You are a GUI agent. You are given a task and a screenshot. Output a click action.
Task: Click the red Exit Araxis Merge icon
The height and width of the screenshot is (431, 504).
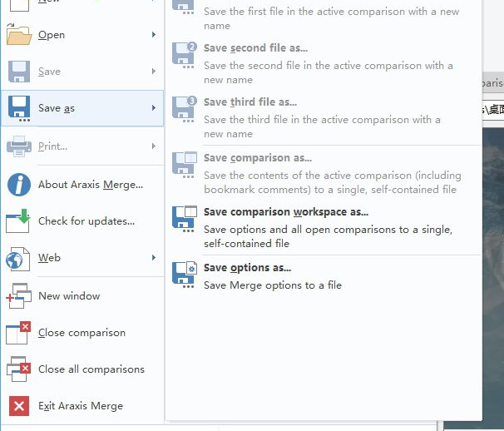point(19,406)
